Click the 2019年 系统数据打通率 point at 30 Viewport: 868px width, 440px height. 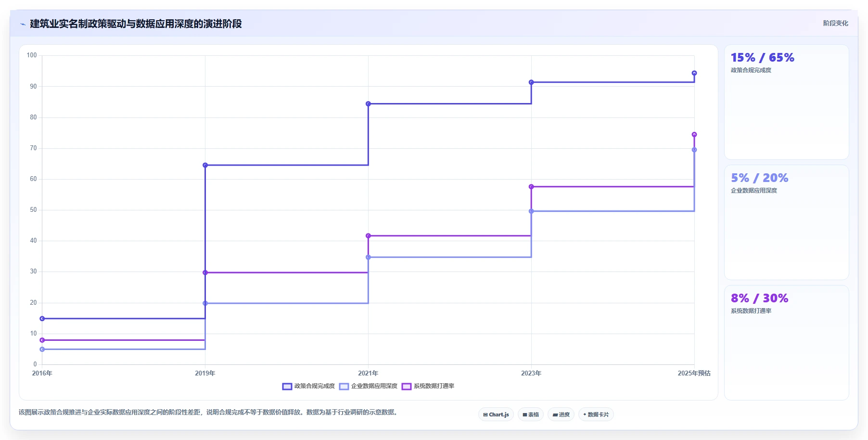pyautogui.click(x=205, y=272)
